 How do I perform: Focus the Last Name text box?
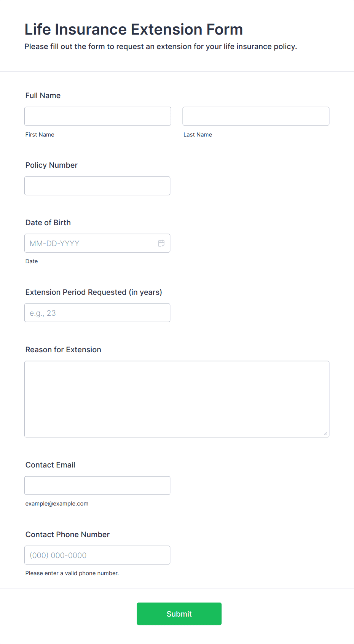point(256,116)
